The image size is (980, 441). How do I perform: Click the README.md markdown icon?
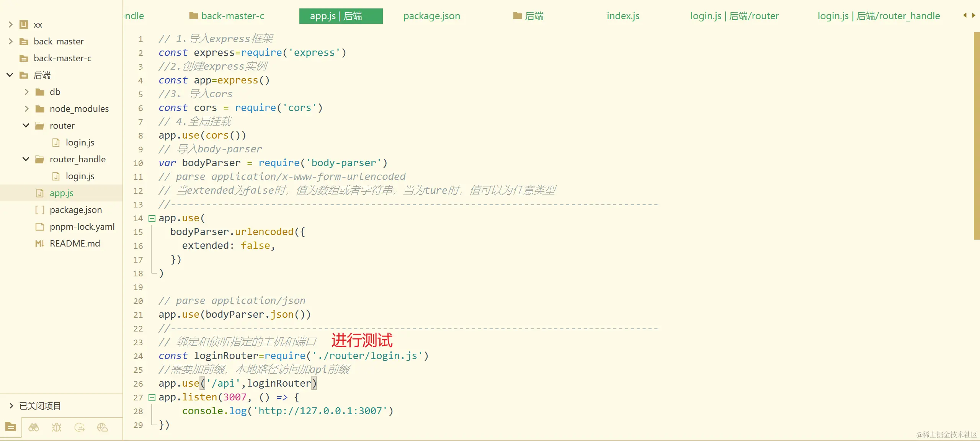click(x=40, y=243)
